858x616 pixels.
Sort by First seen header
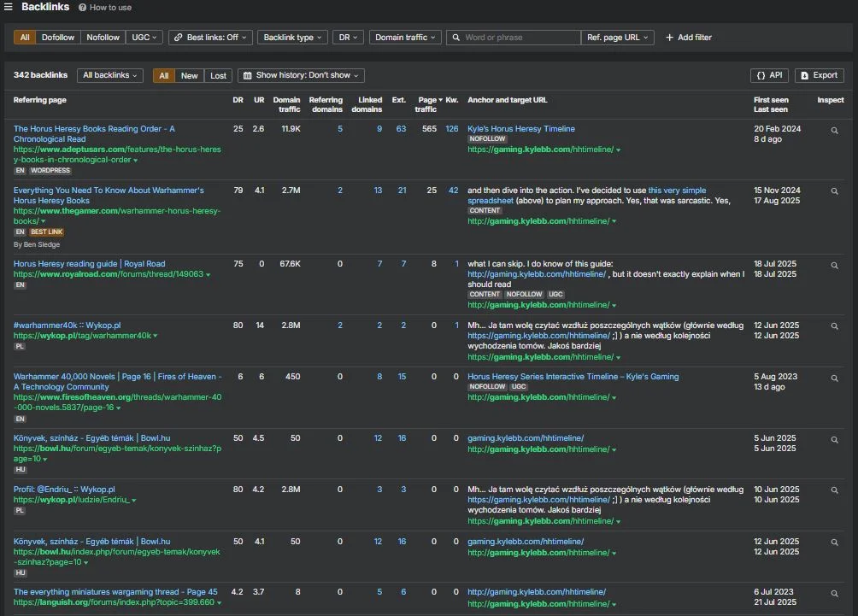[x=771, y=100]
